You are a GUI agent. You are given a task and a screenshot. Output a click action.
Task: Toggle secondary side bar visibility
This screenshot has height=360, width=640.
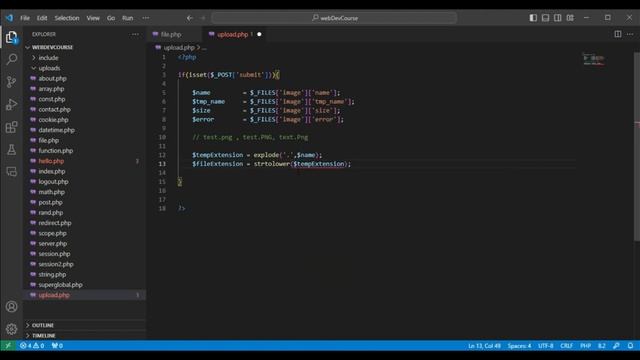(558, 18)
